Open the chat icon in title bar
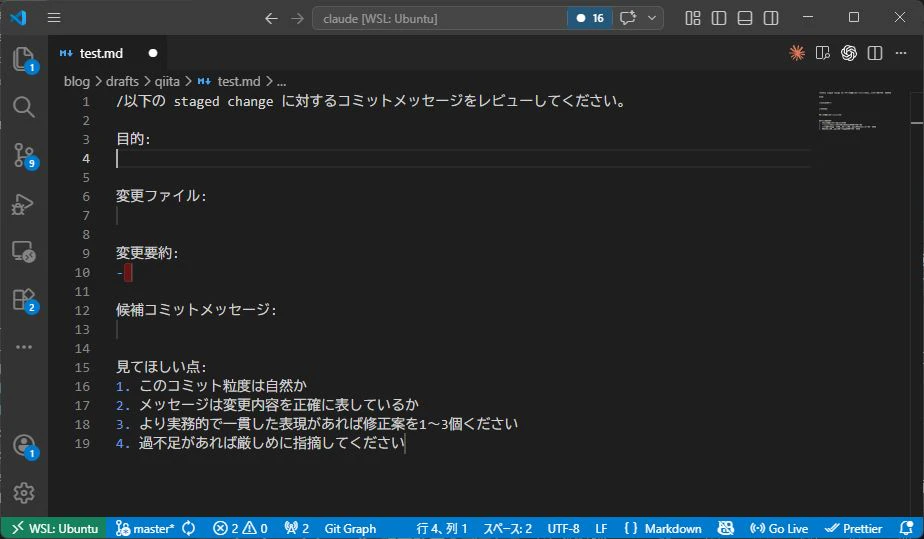 628,18
